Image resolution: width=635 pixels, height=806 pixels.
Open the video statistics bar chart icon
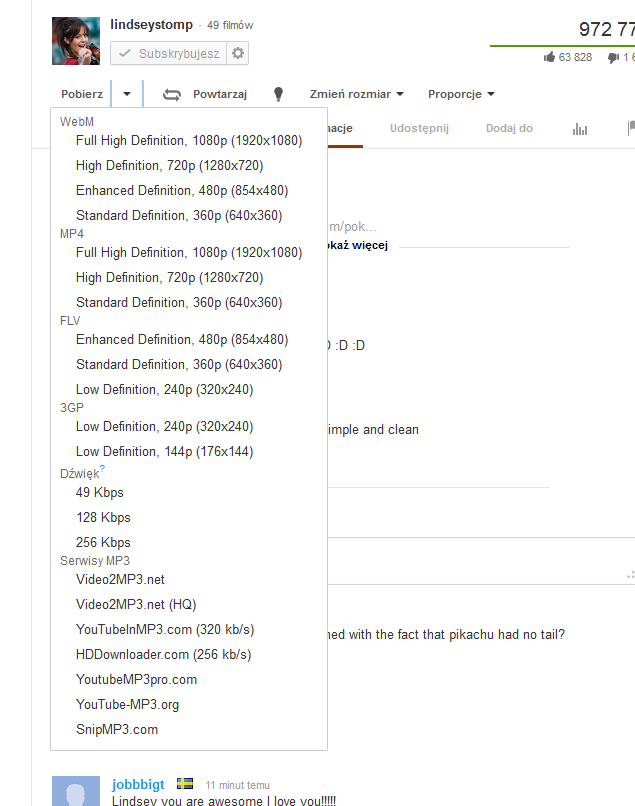(580, 129)
